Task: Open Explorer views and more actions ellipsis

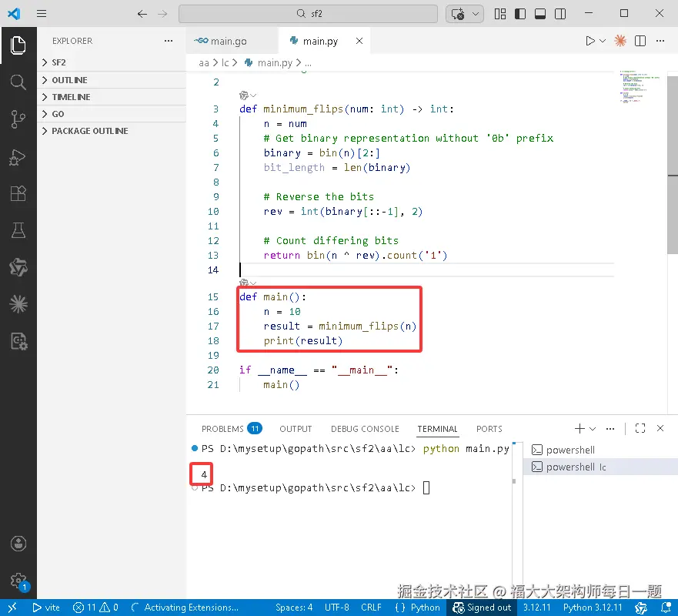Action: pyautogui.click(x=169, y=41)
